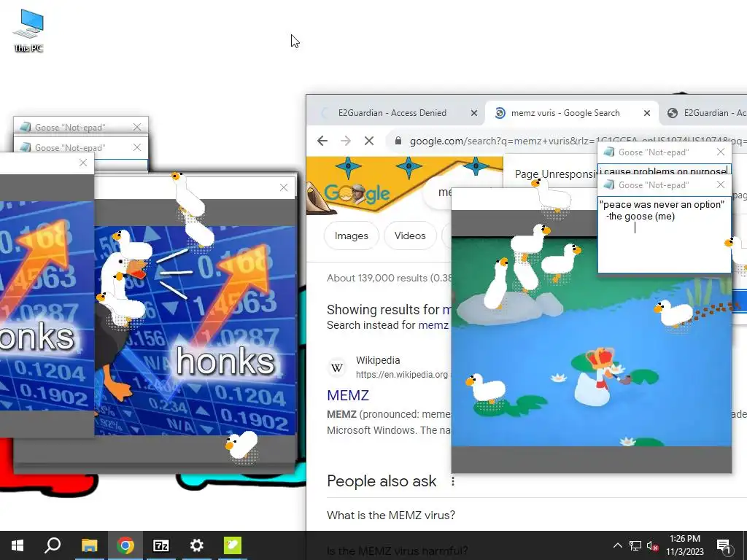The image size is (747, 560).
Task: Click notepad icon in 'peace' Not-epad title
Action: (609, 184)
